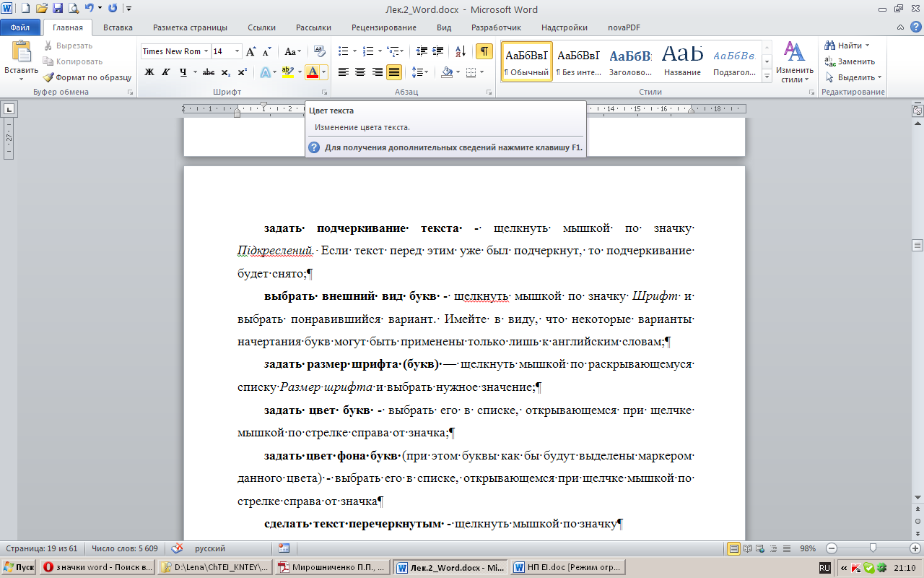Open the Font (Шрифт) dialog launcher
The height and width of the screenshot is (578, 924).
(325, 92)
